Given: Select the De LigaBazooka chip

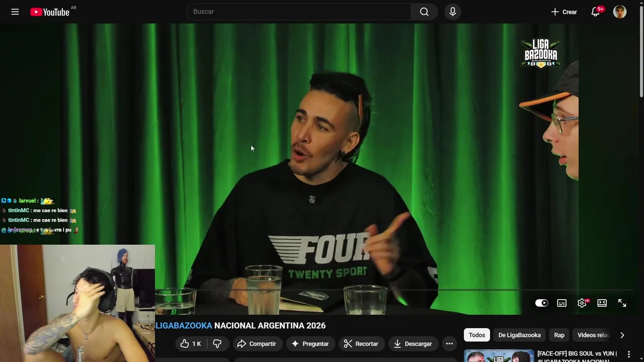Looking at the screenshot, I should (x=519, y=335).
